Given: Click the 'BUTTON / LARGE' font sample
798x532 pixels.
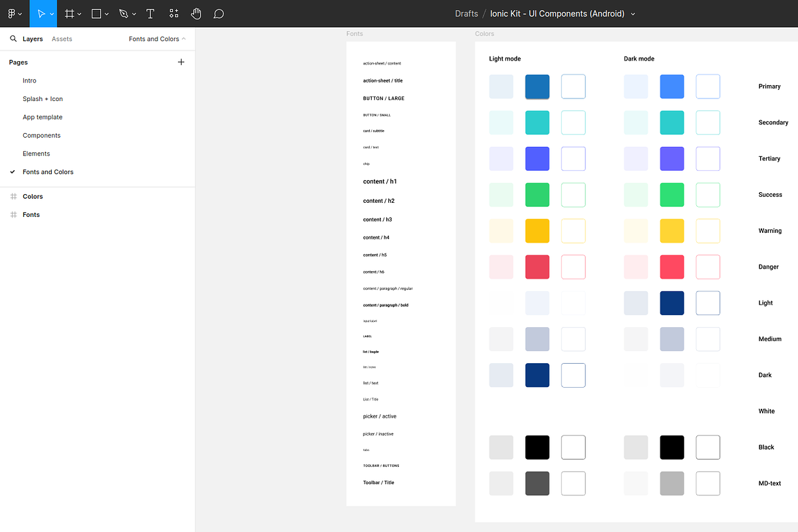Looking at the screenshot, I should pyautogui.click(x=384, y=98).
